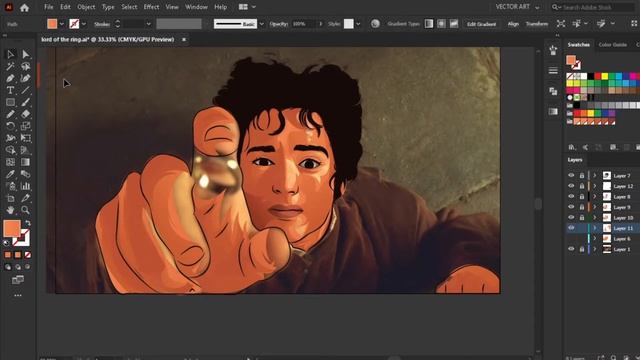Select the Hand tool
The height and width of the screenshot is (360, 640).
[x=10, y=210]
